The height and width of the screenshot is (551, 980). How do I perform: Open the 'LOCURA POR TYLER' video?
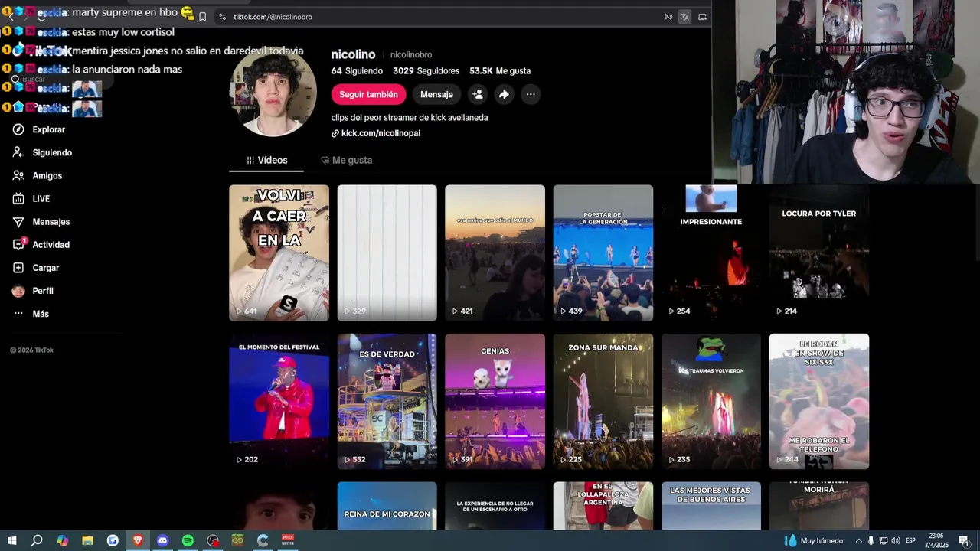point(819,253)
